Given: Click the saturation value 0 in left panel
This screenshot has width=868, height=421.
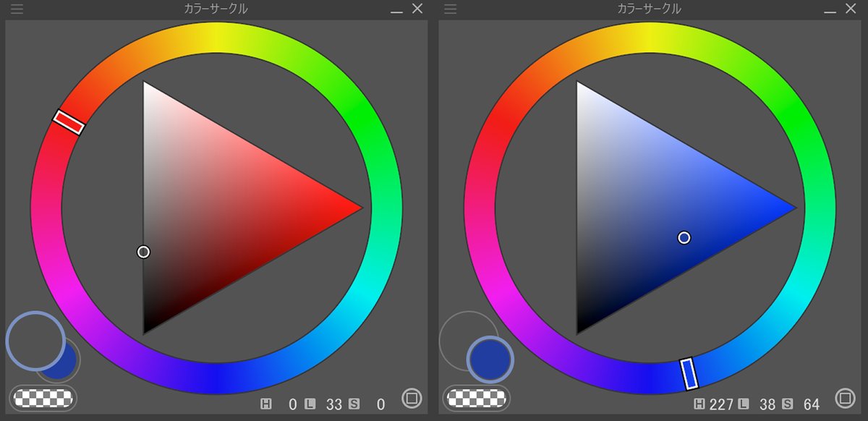Looking at the screenshot, I should tap(380, 404).
